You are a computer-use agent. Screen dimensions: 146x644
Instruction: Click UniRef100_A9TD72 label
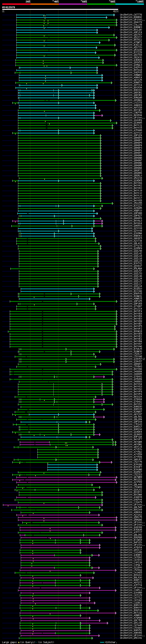131,583
